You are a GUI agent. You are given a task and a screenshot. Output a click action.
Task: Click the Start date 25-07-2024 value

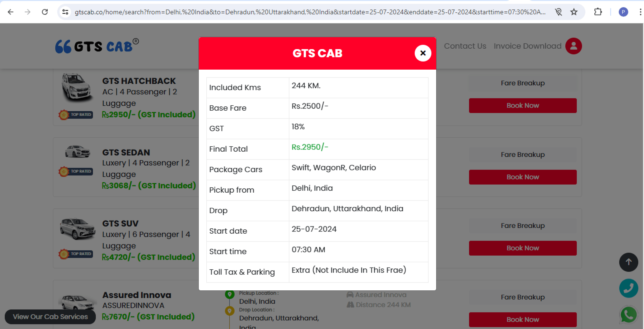click(x=314, y=229)
